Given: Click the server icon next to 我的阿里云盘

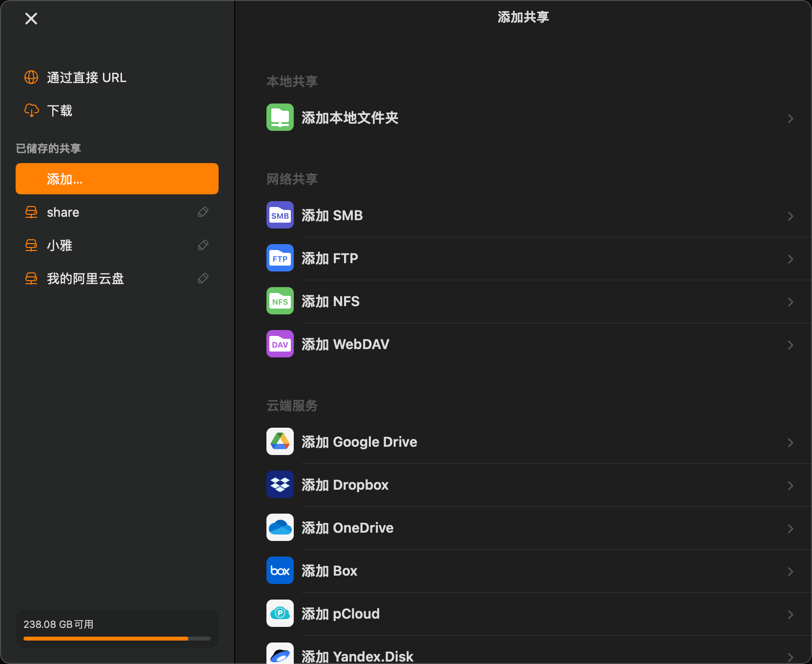Looking at the screenshot, I should [x=31, y=278].
